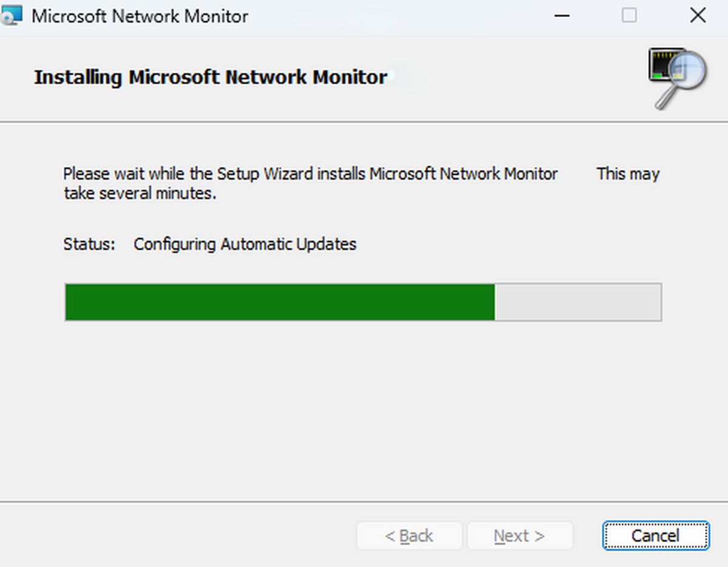Click the 'Please wait' instruction text

click(x=309, y=174)
